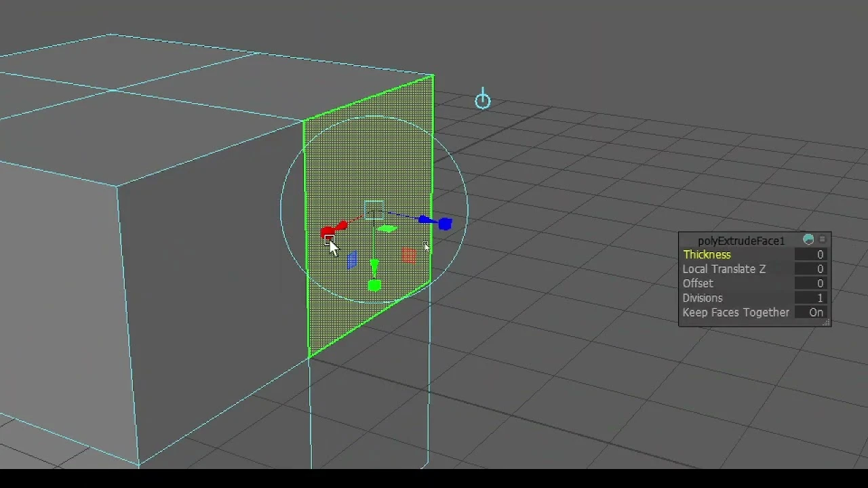Click the Offset value field
The image size is (868, 488).
(x=810, y=283)
